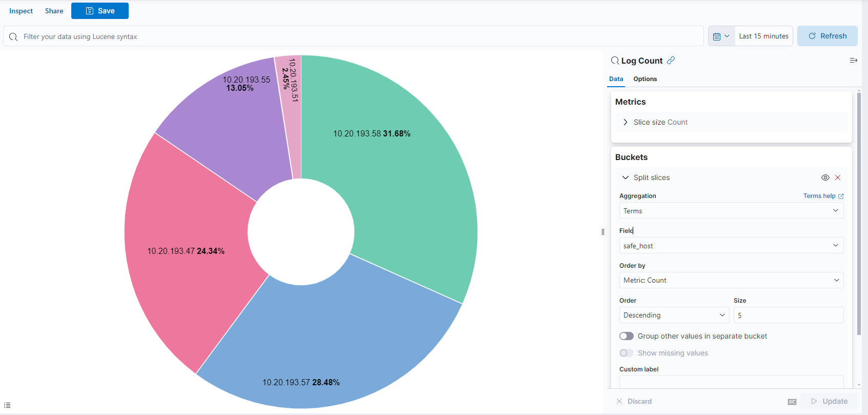
Task: Enable Group other values in separate bucket
Action: click(x=627, y=336)
